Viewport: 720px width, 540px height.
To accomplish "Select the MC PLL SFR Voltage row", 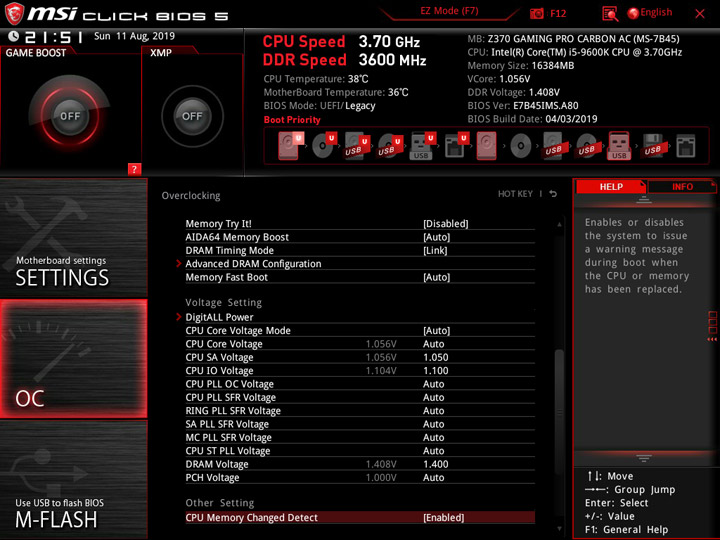I will [360, 437].
